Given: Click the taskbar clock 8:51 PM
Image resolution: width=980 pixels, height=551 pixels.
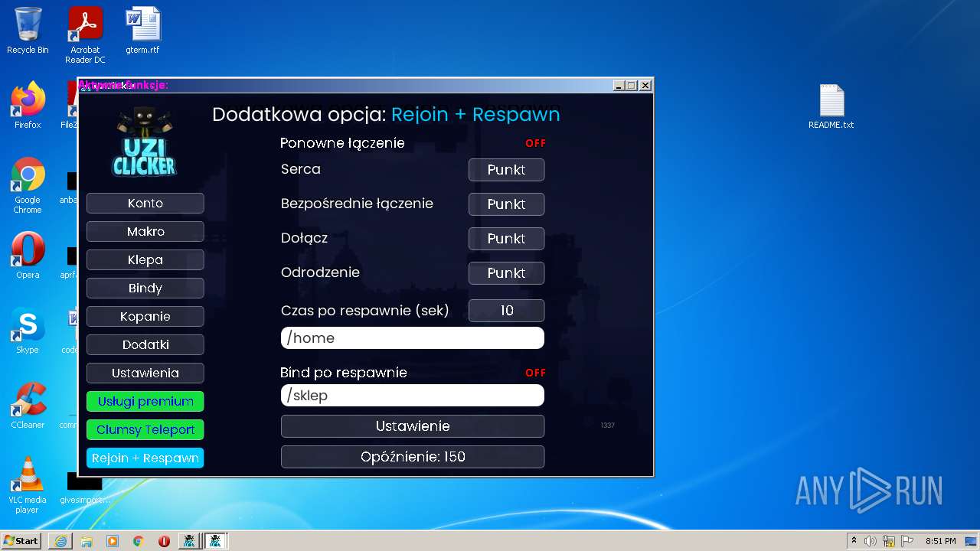Looking at the screenshot, I should (940, 541).
